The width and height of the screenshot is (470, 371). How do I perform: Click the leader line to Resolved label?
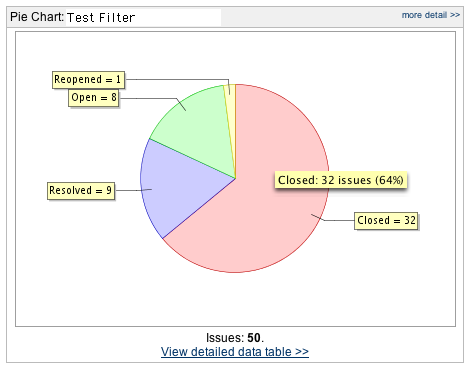(133, 190)
